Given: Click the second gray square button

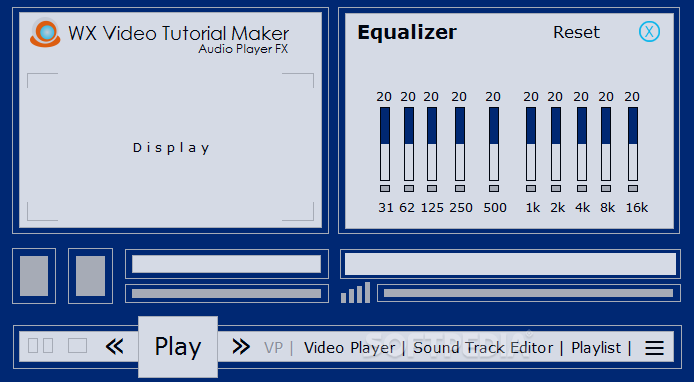Looking at the screenshot, I should coord(90,276).
